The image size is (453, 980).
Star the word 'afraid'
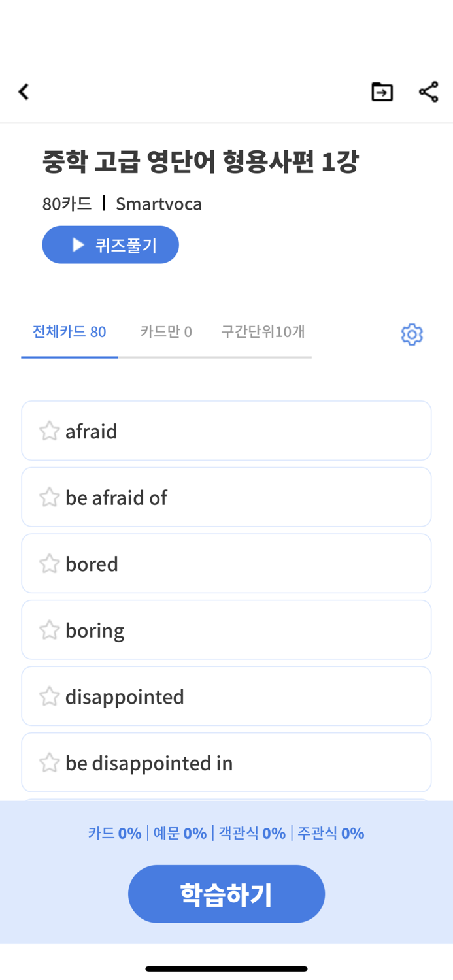click(x=48, y=431)
